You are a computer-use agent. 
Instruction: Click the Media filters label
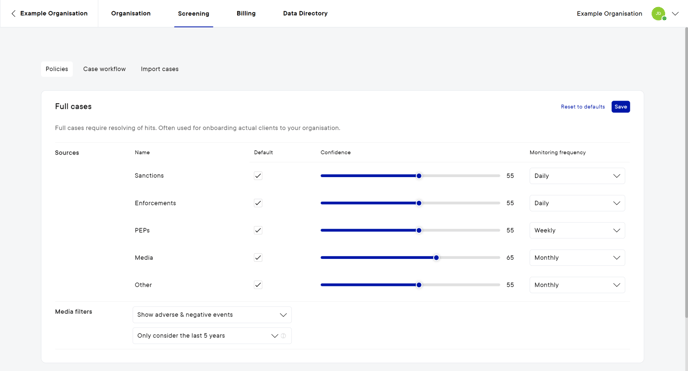click(x=73, y=312)
